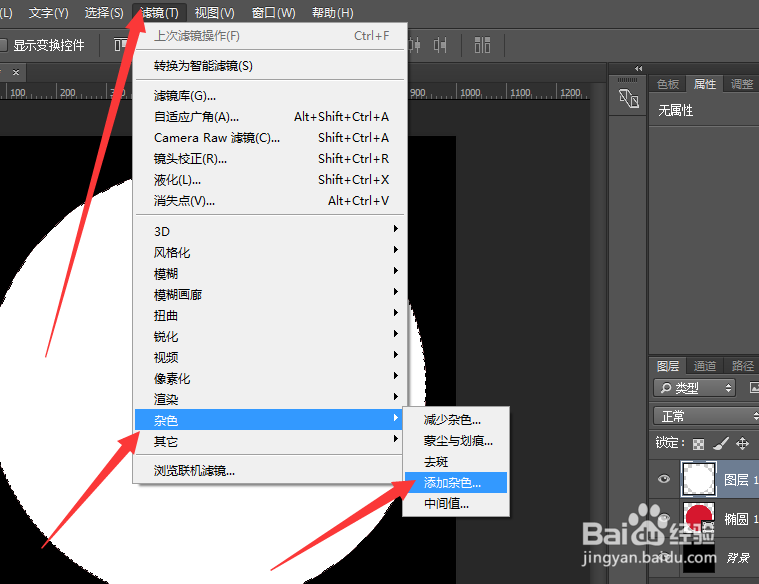Open the 窗口(W) menu
The width and height of the screenshot is (759, 584).
[273, 13]
